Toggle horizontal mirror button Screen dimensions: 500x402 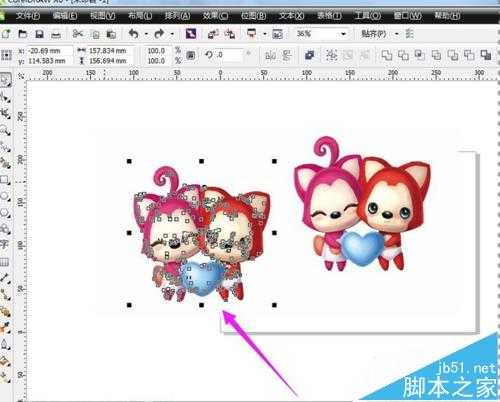[270, 55]
